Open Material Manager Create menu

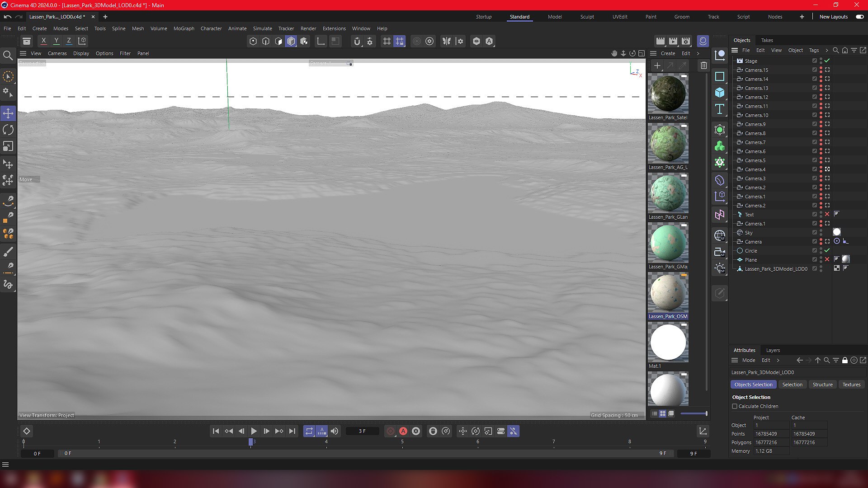pos(668,53)
